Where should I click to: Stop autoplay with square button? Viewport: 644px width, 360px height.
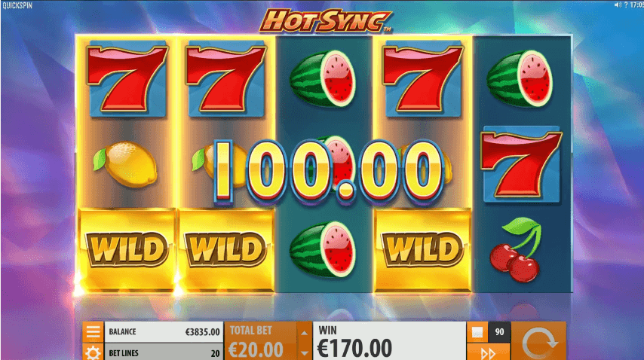click(x=477, y=331)
